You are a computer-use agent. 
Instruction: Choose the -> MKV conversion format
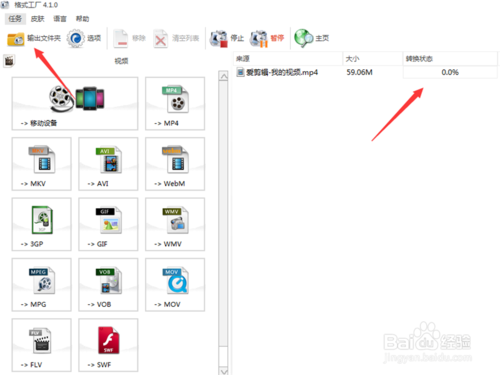click(42, 164)
